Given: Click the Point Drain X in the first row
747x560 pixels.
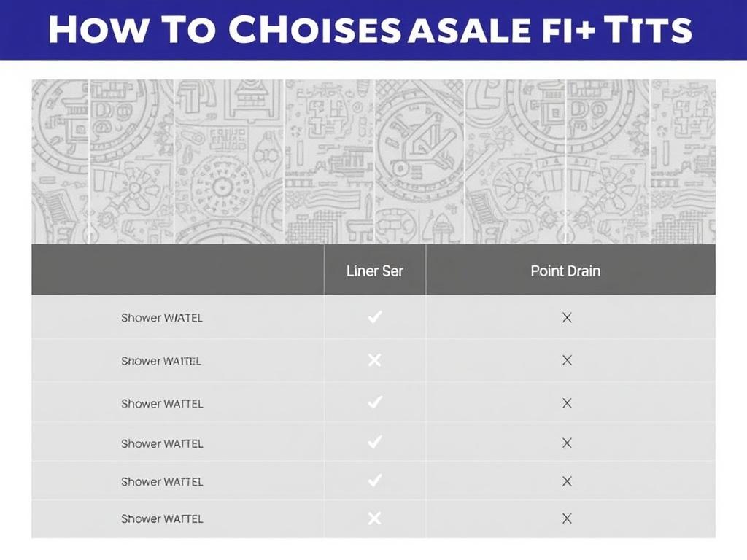Looking at the screenshot, I should [567, 318].
